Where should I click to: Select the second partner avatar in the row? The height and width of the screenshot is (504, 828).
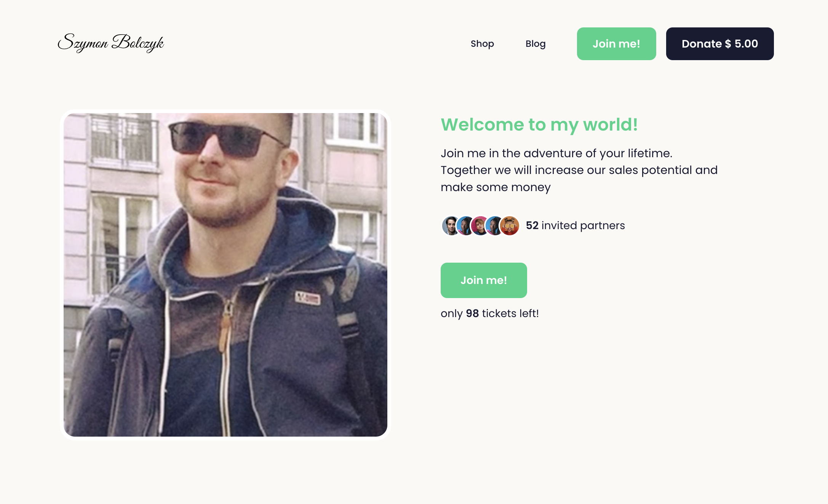point(465,226)
